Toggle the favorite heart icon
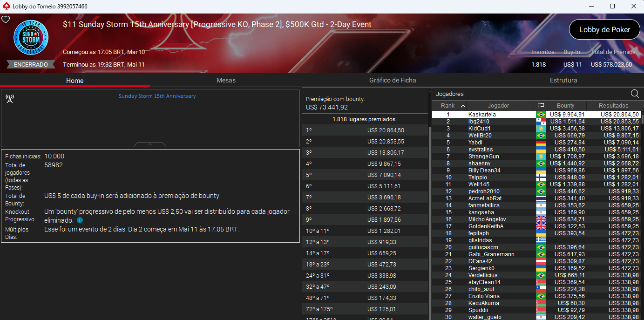The width and height of the screenshot is (644, 320). click(x=6, y=20)
